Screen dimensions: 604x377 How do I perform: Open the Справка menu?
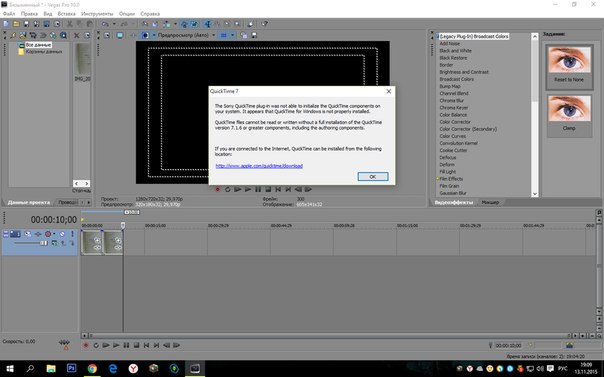[150, 13]
